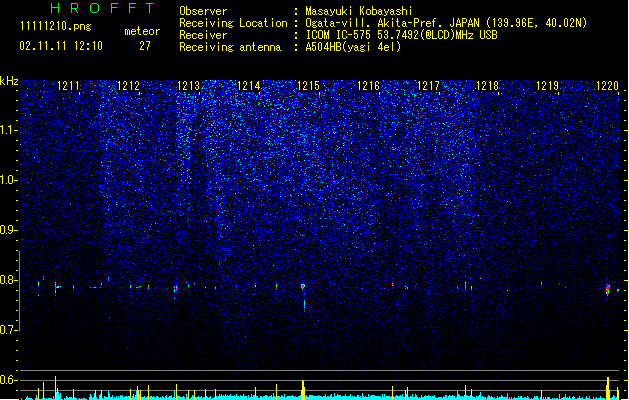The image size is (629, 400).
Task: Click the 1211 time marker
Action: click(x=69, y=86)
